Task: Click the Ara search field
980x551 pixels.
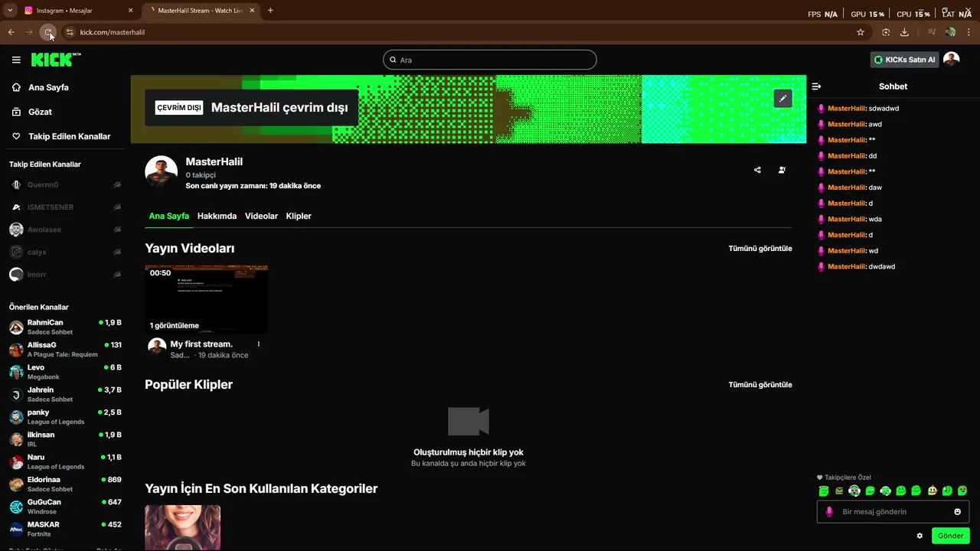Action: (x=490, y=60)
